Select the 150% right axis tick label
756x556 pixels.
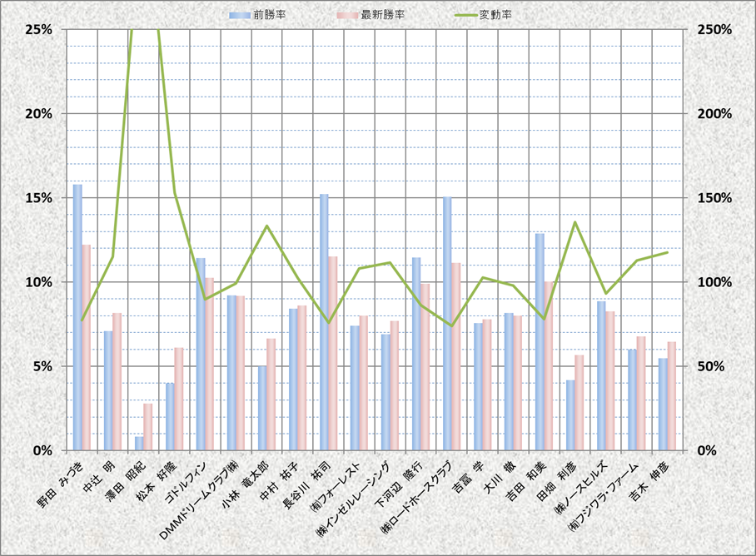714,198
